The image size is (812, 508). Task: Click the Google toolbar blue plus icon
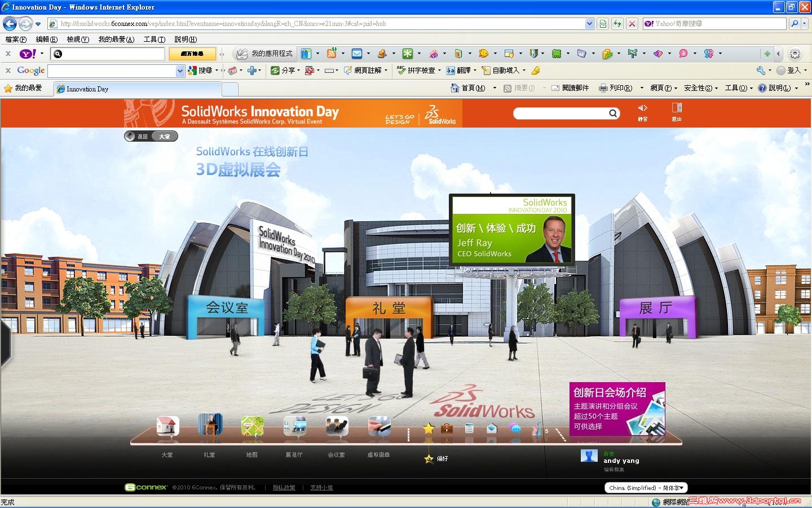tap(251, 71)
